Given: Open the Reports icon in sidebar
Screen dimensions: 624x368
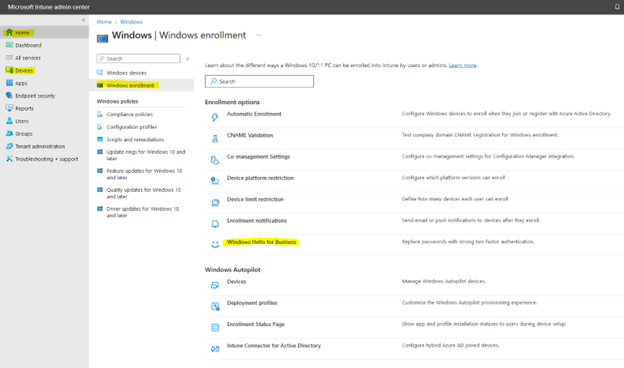Looking at the screenshot, I should (10, 108).
